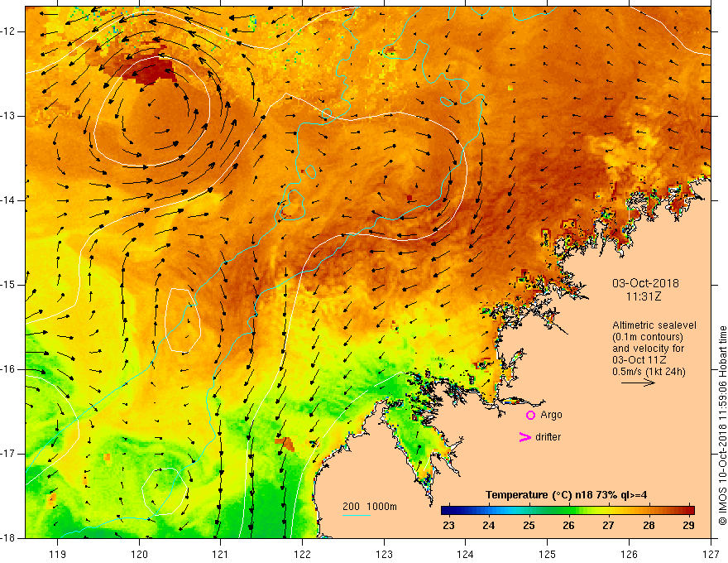Click the temperature color bar
The height and width of the screenshot is (563, 728).
pyautogui.click(x=568, y=510)
